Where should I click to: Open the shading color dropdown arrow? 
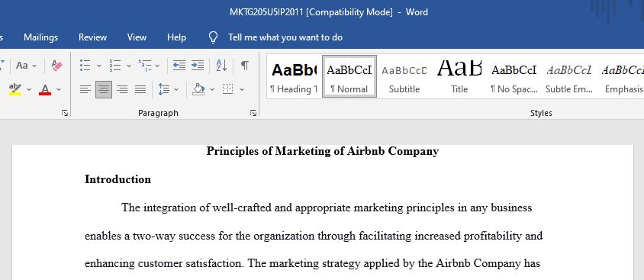tap(212, 89)
